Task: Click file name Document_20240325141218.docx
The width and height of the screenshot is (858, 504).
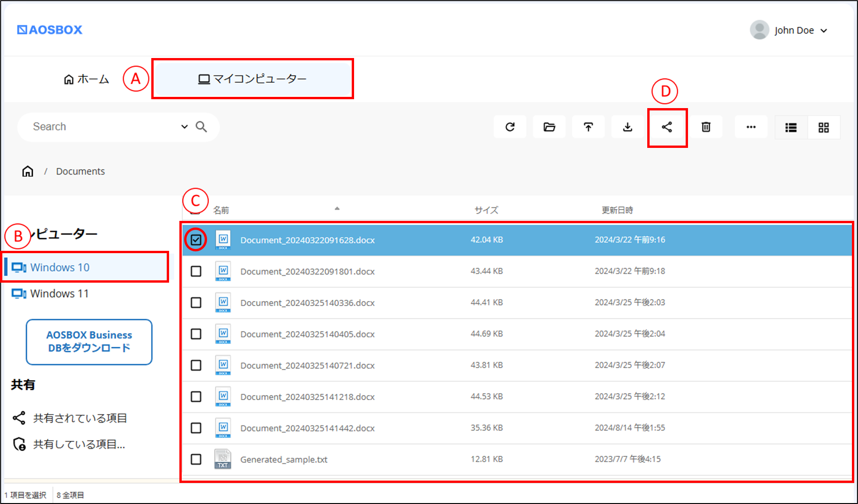Action: pos(308,397)
